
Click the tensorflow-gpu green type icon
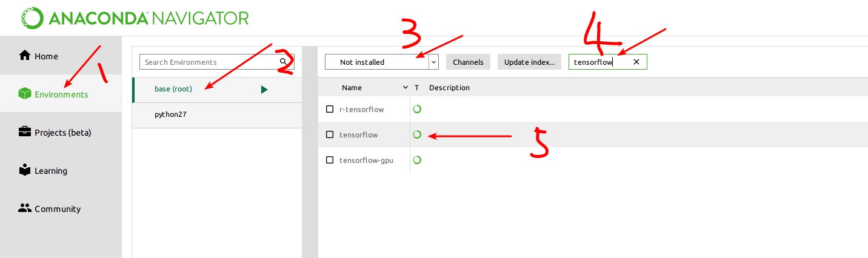[417, 160]
